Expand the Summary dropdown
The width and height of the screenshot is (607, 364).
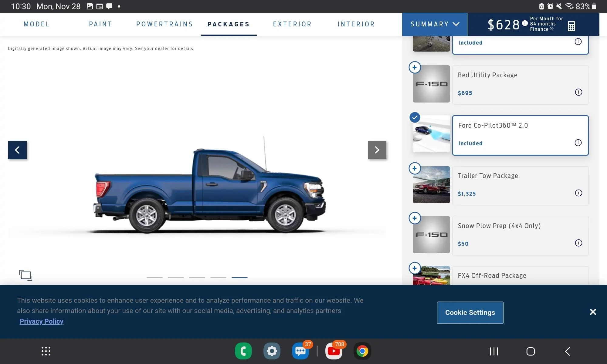435,24
